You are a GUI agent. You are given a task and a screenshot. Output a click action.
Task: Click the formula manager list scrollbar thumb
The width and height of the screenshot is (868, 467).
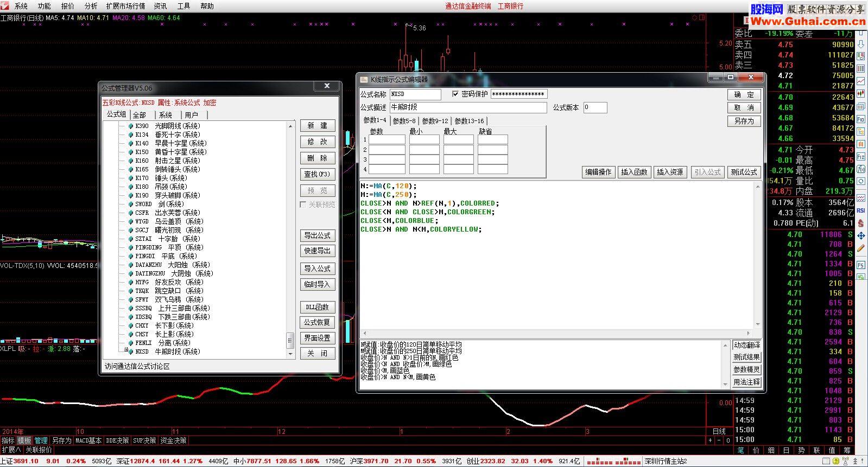[x=290, y=340]
